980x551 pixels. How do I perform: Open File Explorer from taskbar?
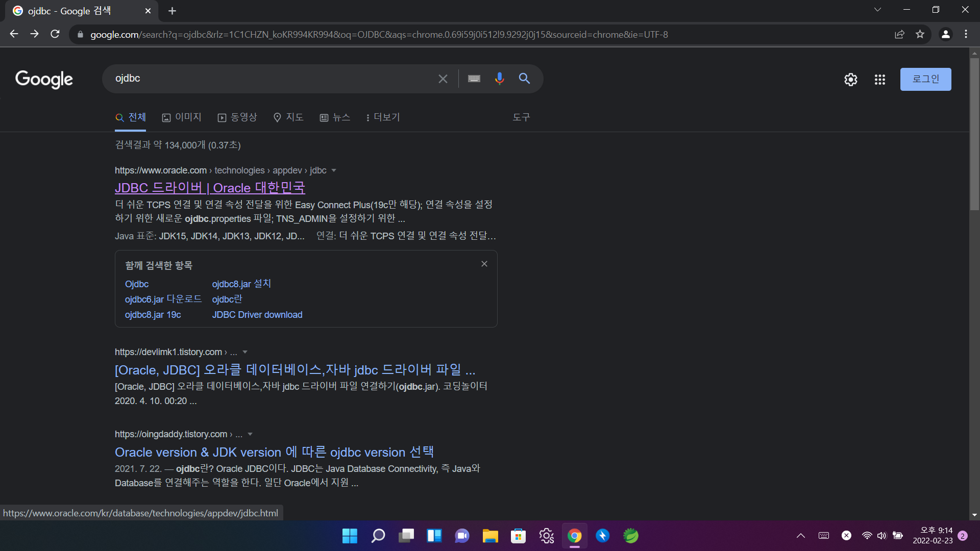click(490, 536)
